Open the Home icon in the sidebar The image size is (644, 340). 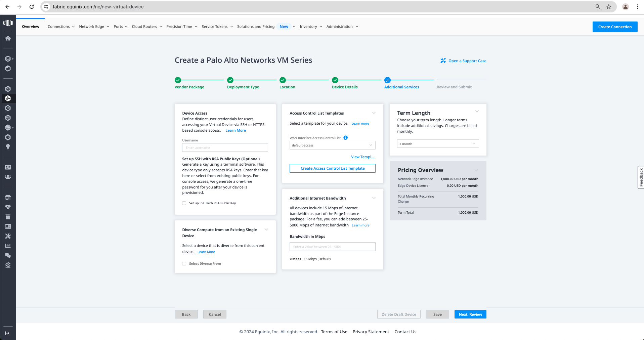8,38
